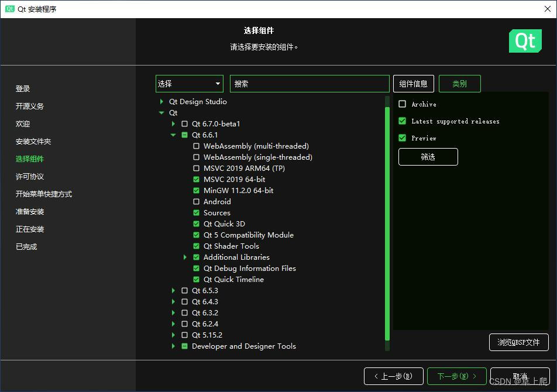
Task: Click the 组件信息 button
Action: pos(413,84)
